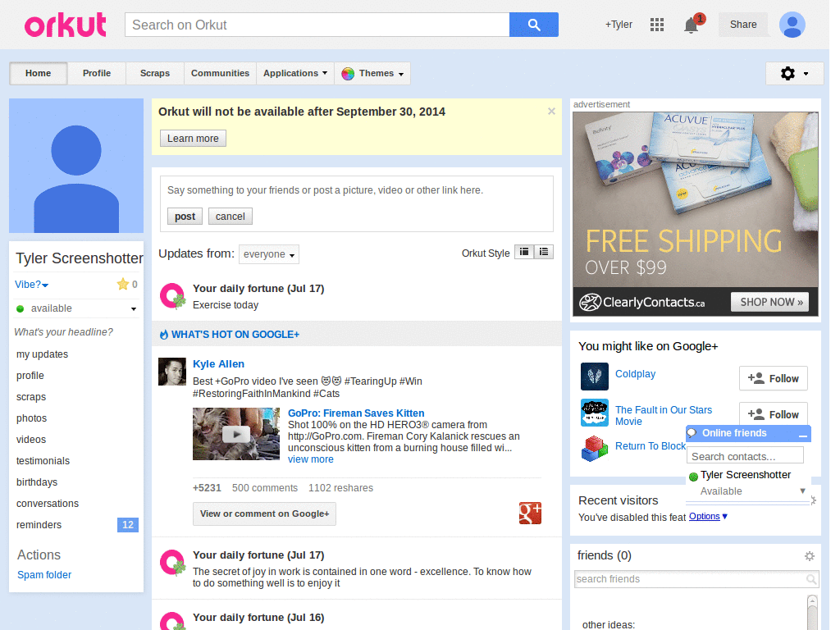Open the settings gear menu
Screen dimensions: 840x630
tap(794, 73)
